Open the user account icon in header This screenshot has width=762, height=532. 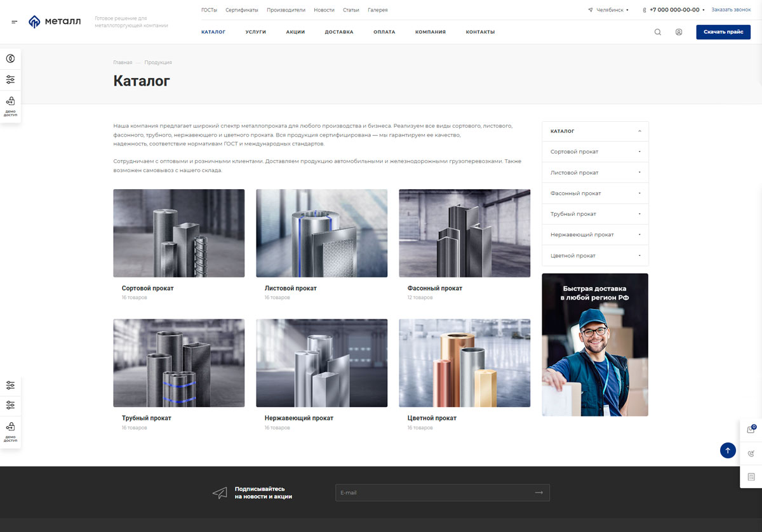679,32
